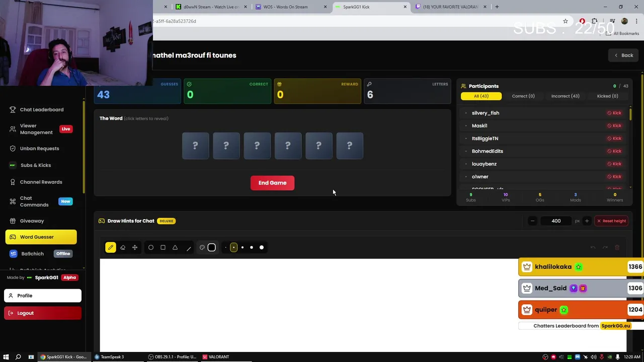Select the square shape tool

[x=163, y=247]
